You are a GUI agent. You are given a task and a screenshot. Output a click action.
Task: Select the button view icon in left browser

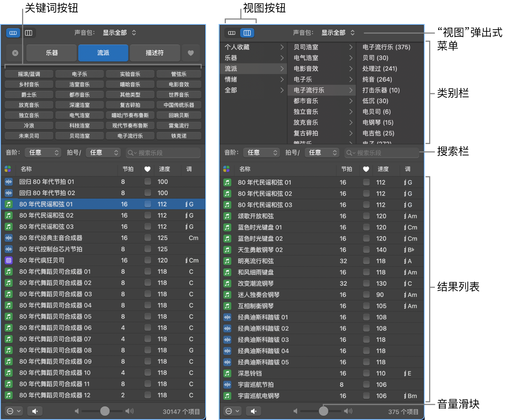tap(13, 33)
